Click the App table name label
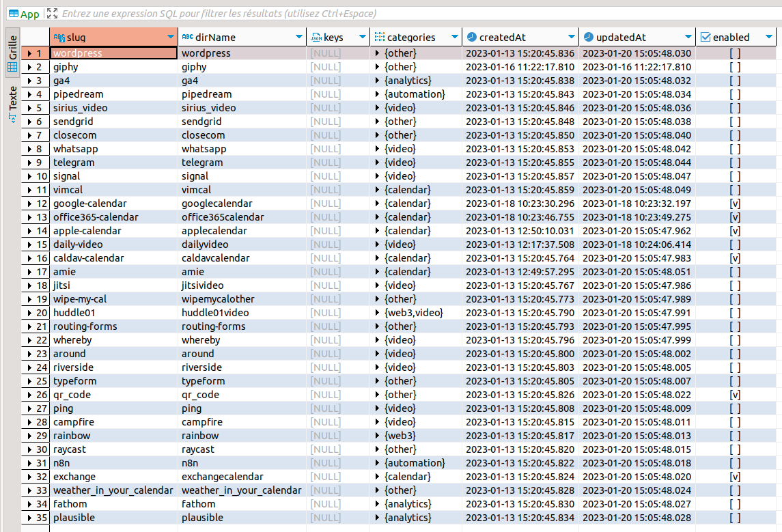This screenshot has width=782, height=532. [x=29, y=14]
